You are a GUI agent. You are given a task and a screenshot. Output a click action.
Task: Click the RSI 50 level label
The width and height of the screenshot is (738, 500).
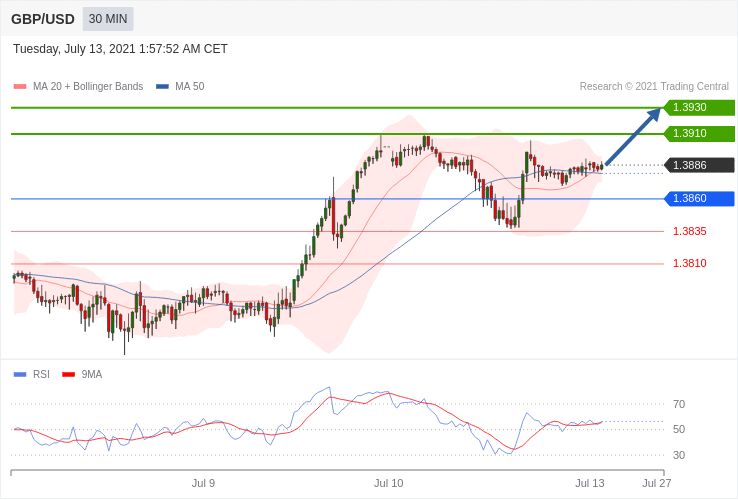point(679,429)
